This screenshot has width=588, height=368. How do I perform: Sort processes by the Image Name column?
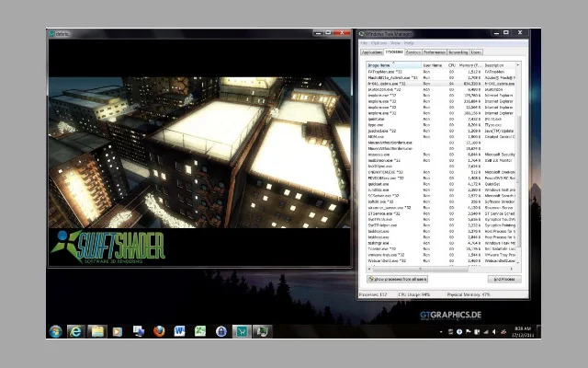[394, 65]
